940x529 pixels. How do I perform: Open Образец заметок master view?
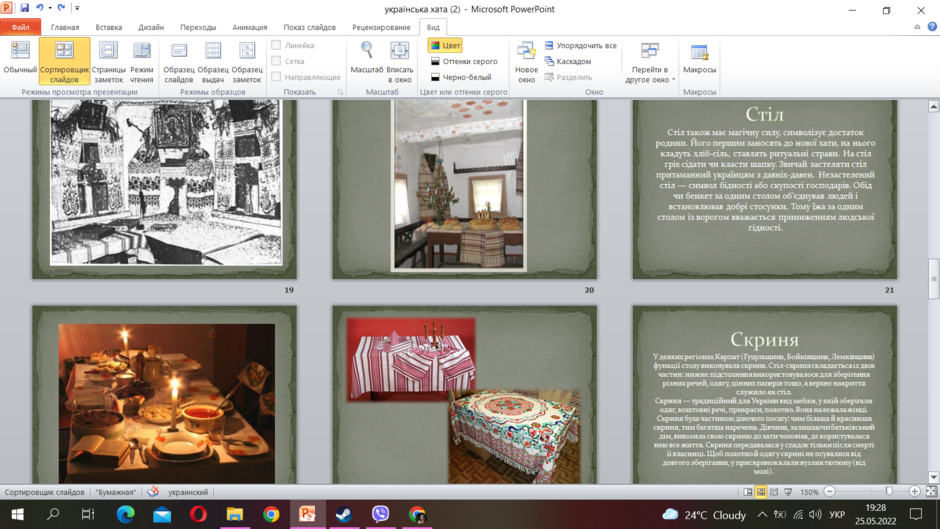[247, 61]
